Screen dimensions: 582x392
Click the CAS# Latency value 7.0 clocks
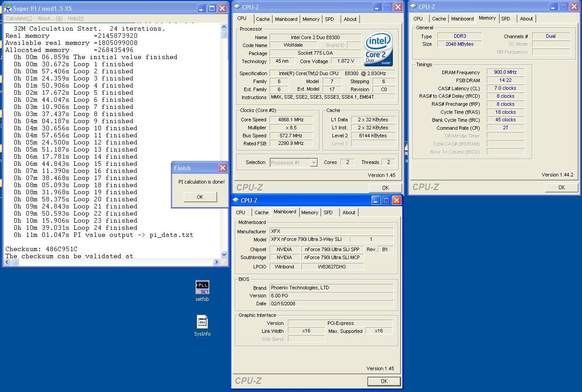505,88
